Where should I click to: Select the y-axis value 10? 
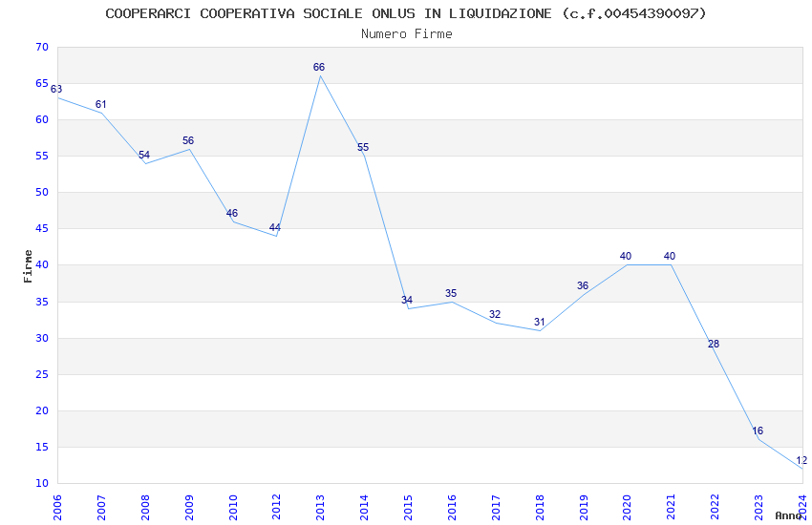tap(42, 484)
